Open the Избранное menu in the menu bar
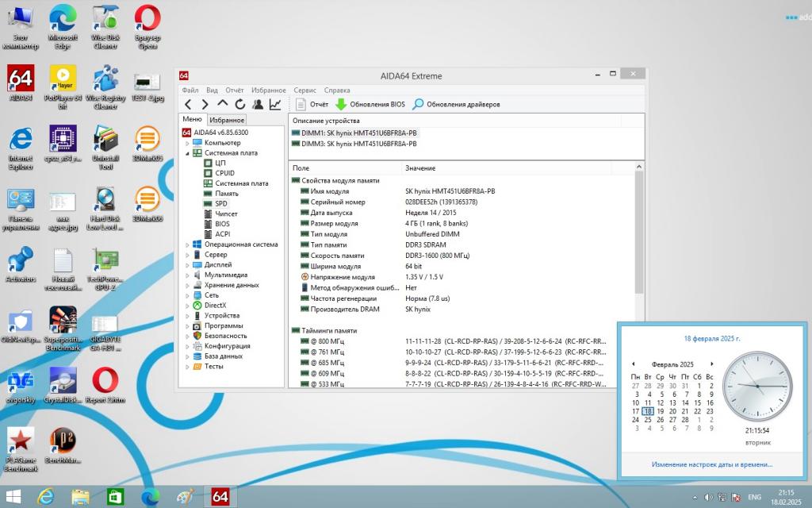This screenshot has height=508, width=812. coord(268,90)
